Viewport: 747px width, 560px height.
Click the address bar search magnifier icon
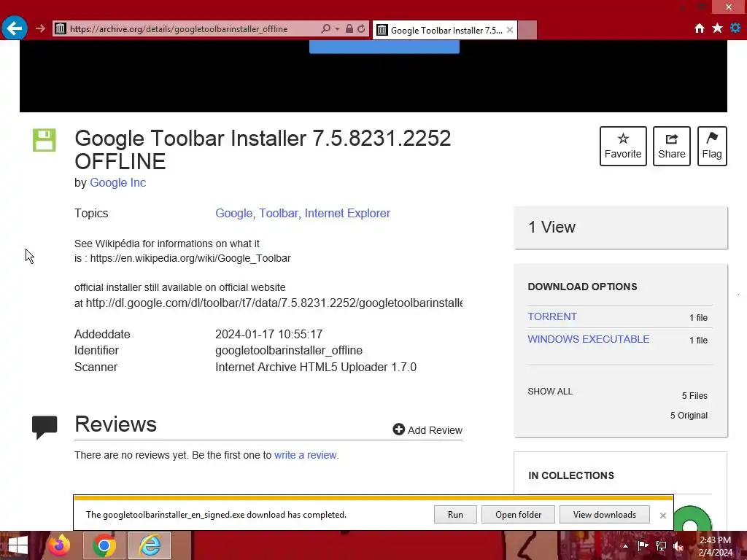pyautogui.click(x=326, y=28)
